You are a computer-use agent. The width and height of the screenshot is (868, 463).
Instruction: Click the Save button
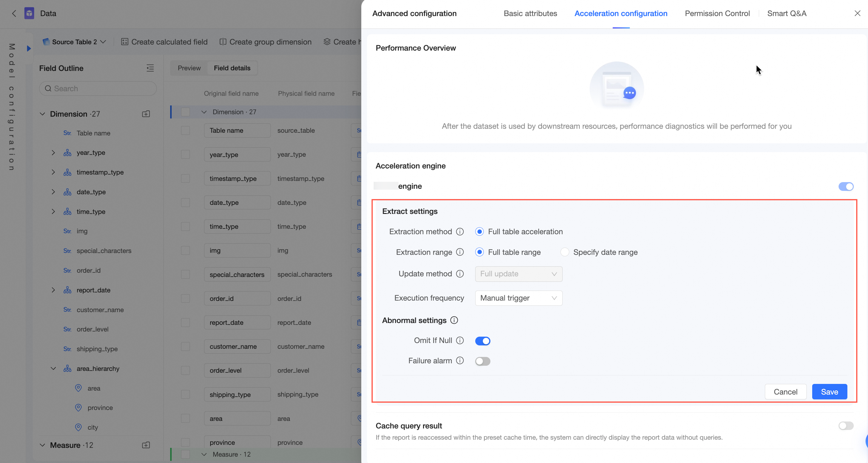[x=829, y=391]
